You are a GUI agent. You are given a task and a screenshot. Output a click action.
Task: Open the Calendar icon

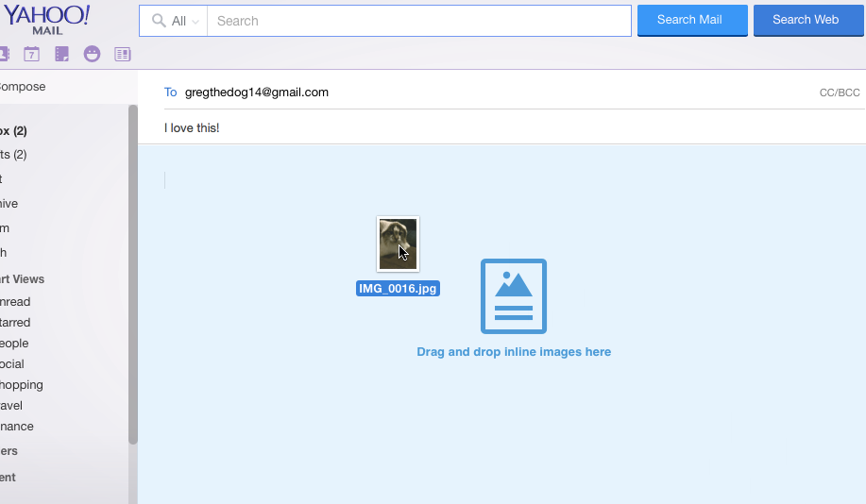[x=31, y=54]
